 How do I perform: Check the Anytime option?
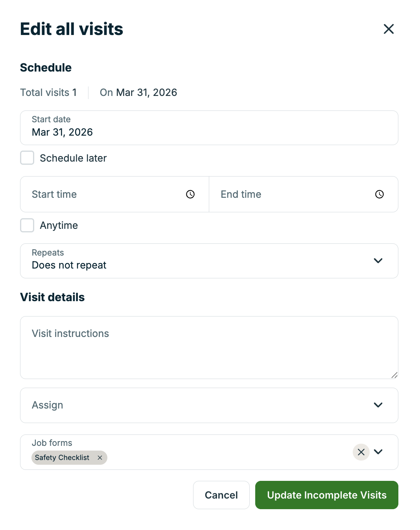point(27,225)
